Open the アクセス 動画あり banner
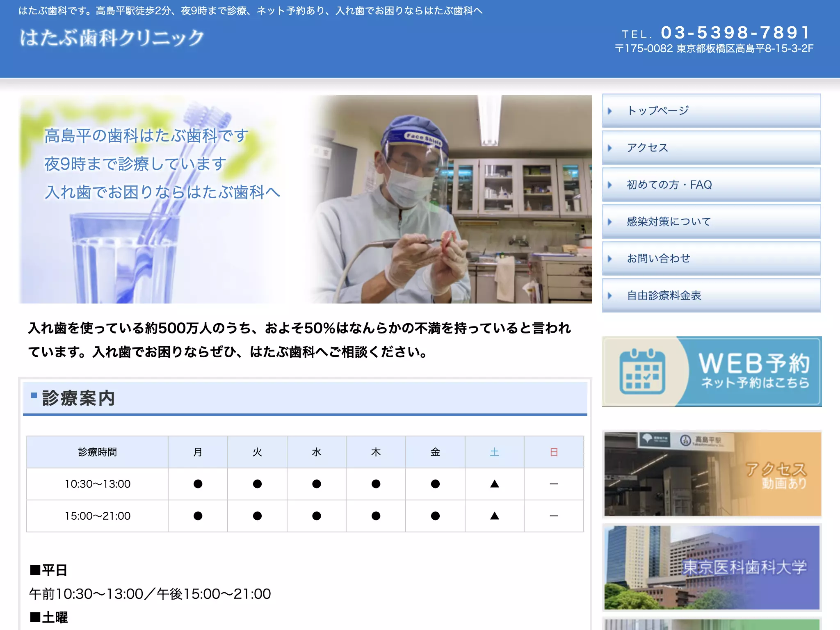Viewport: 840px width, 630px height. point(712,474)
